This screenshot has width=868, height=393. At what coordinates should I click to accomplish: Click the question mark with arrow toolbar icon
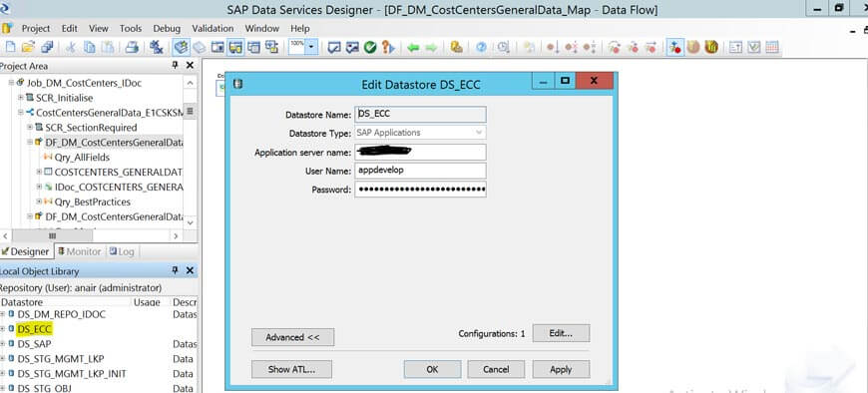click(x=388, y=48)
